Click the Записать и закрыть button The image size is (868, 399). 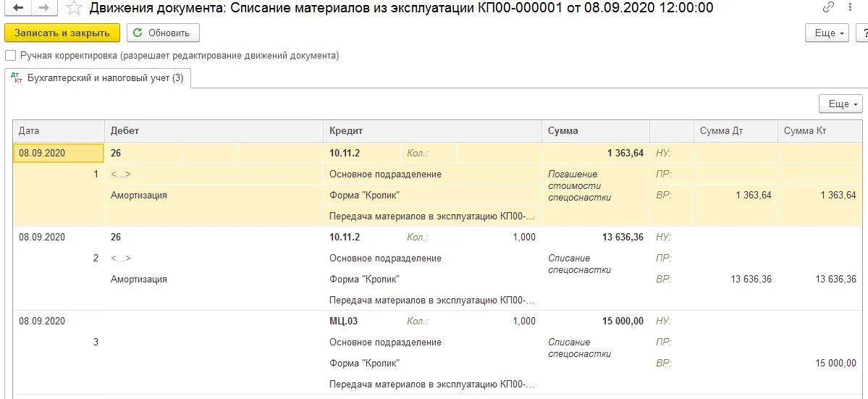62,33
